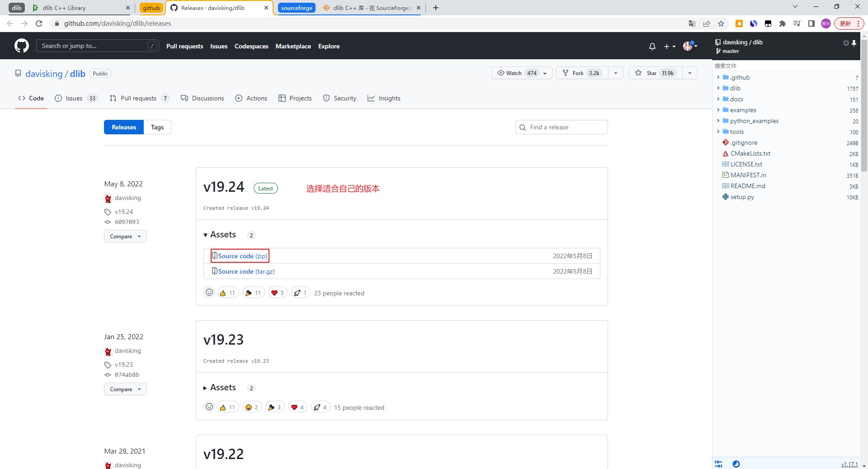Open the Pull requests repository tab
The image size is (868, 469).
pyautogui.click(x=139, y=98)
